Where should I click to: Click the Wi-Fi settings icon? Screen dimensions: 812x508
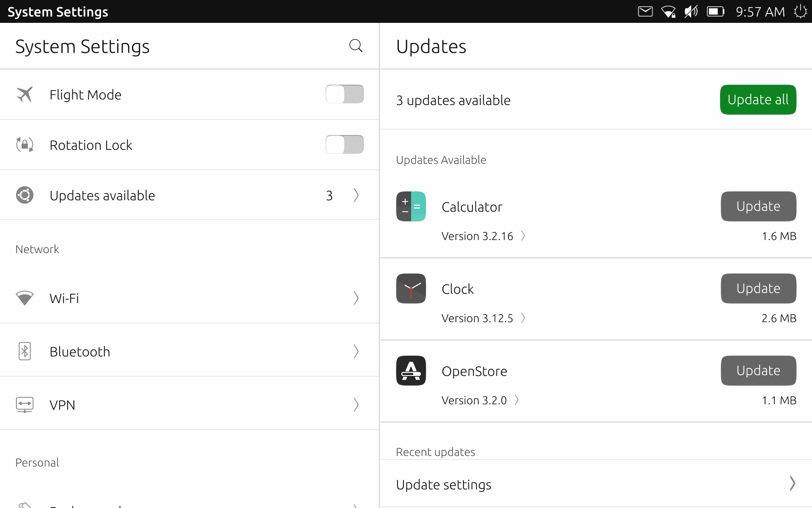25,298
